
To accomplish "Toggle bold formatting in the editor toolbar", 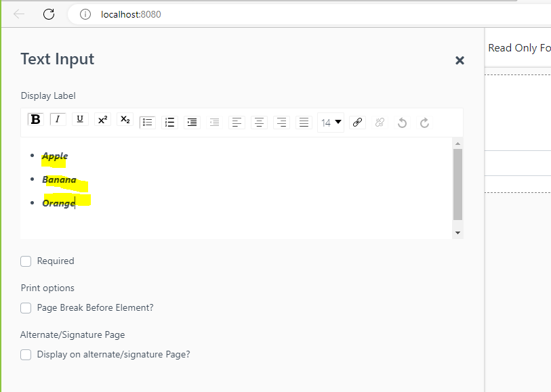I will point(35,119).
